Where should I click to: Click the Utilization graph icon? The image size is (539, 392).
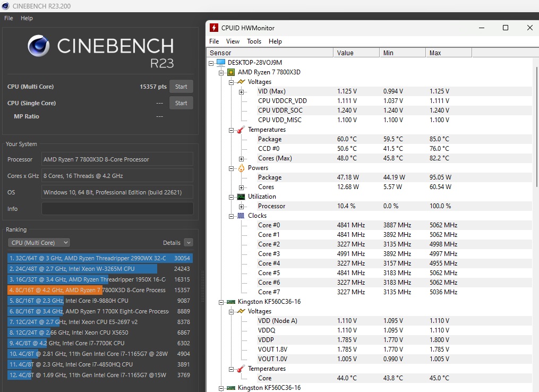coord(241,197)
